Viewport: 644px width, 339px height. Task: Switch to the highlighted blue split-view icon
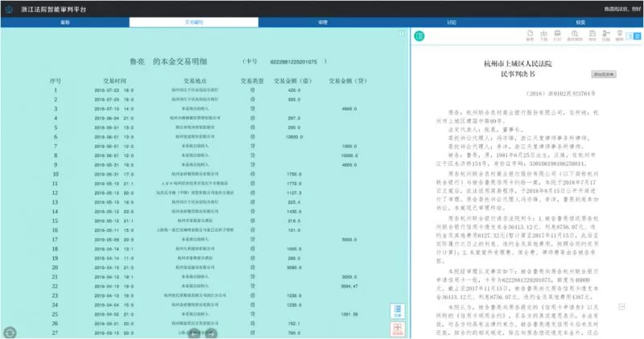coord(637,36)
